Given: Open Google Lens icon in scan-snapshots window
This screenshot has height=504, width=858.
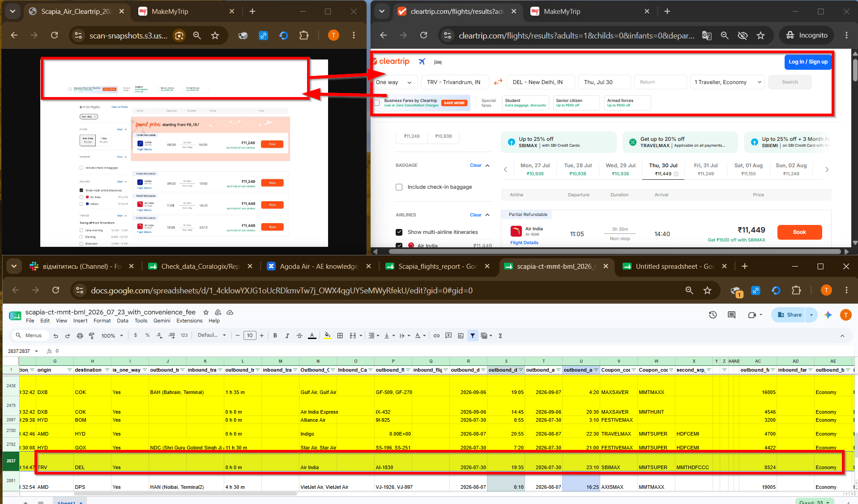Looking at the screenshot, I should pos(179,35).
